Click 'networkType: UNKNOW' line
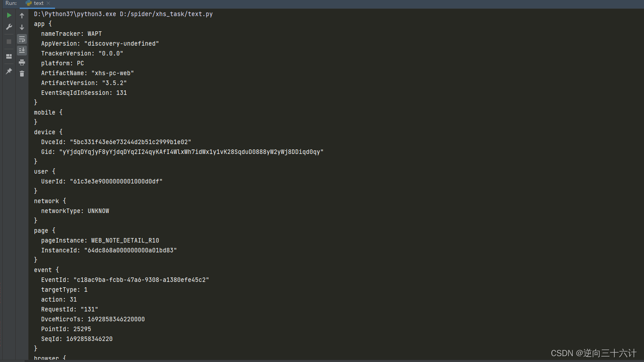The height and width of the screenshot is (362, 644). [75, 211]
